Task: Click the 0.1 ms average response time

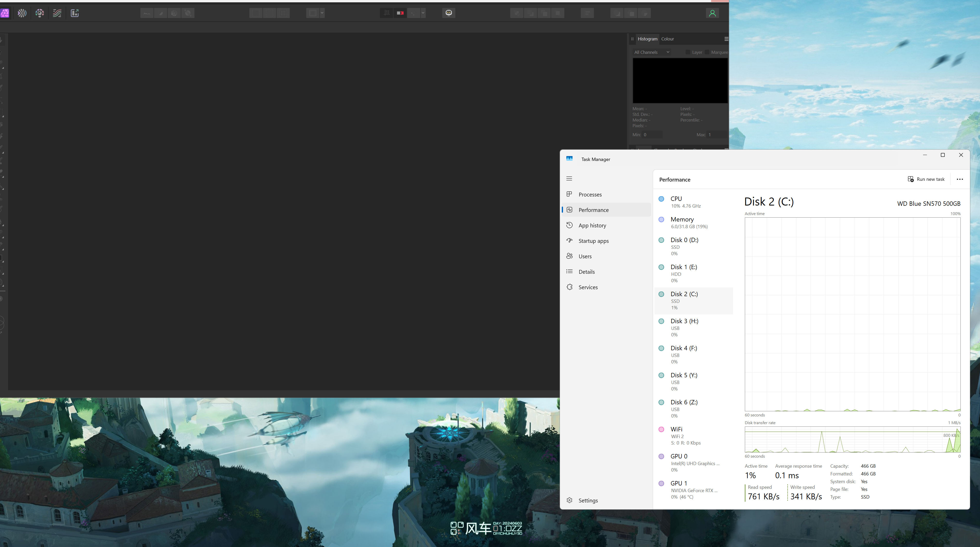Action: pos(787,475)
